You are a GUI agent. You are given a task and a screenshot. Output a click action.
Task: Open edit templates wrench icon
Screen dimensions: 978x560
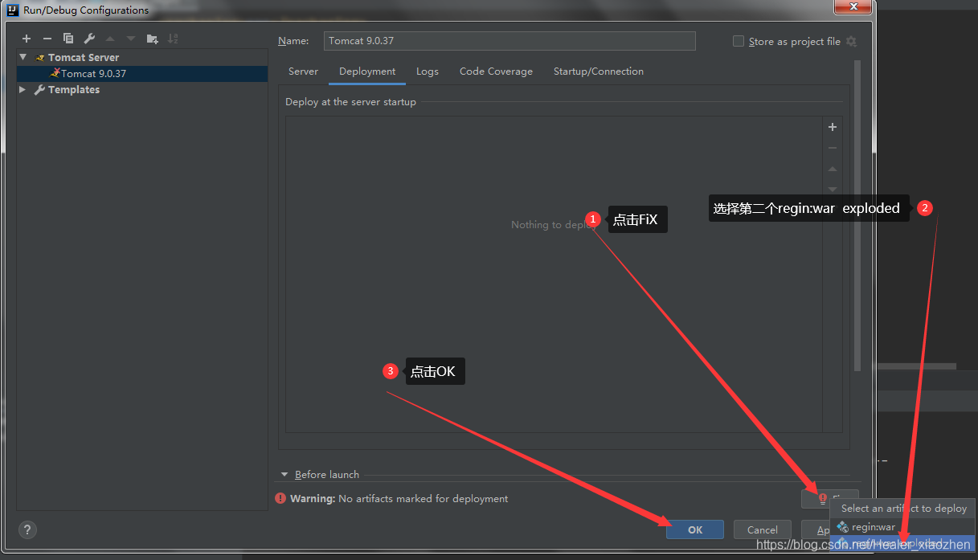89,39
